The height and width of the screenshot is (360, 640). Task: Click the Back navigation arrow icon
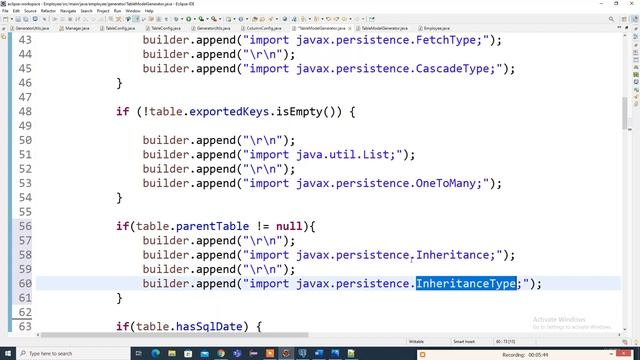pos(344,19)
